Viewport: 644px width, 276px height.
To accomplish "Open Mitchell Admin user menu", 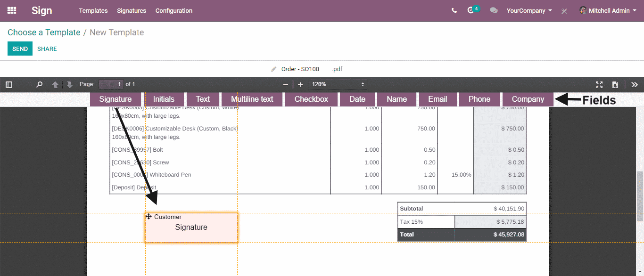I will pos(608,10).
